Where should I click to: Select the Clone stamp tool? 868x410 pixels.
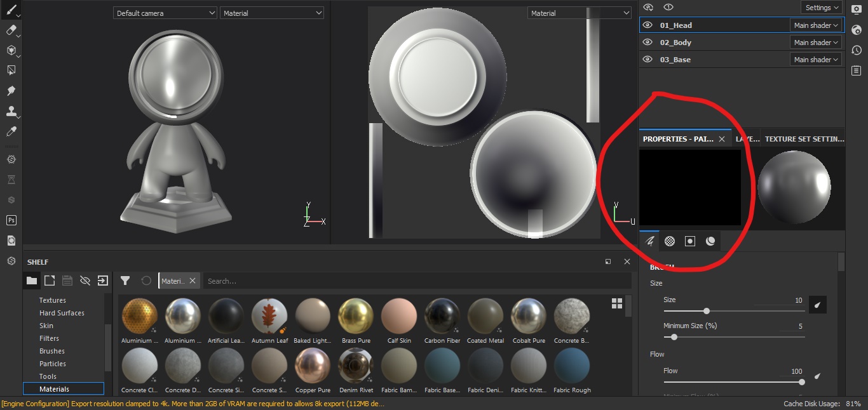pyautogui.click(x=11, y=111)
